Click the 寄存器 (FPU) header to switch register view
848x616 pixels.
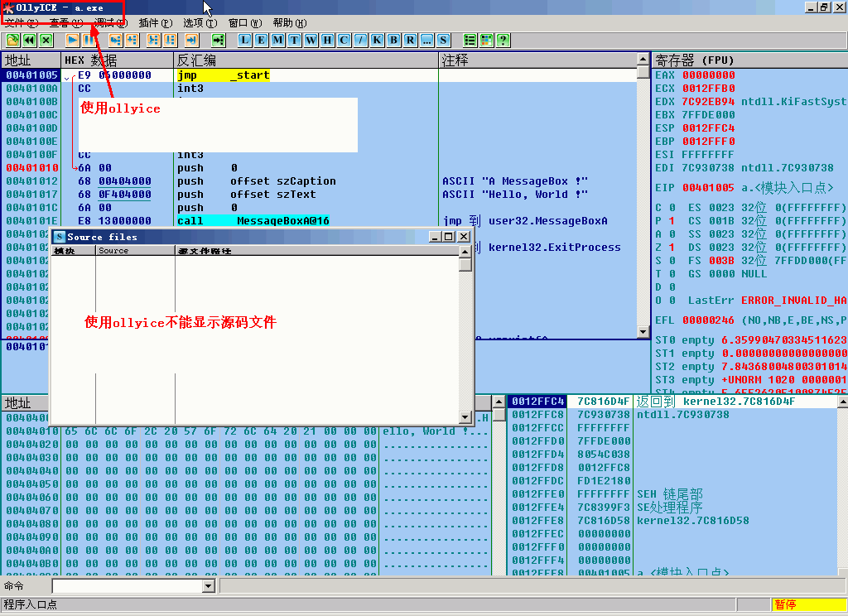pos(749,60)
